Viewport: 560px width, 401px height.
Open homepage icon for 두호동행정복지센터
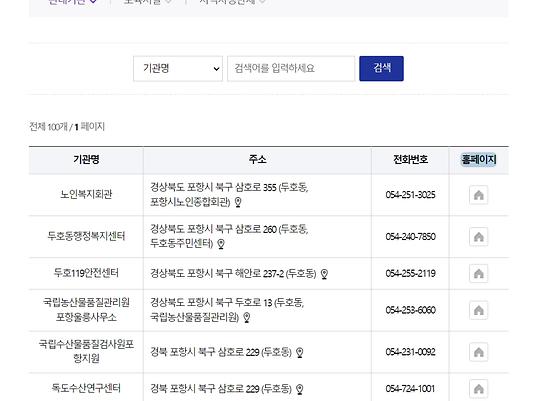[x=478, y=237]
